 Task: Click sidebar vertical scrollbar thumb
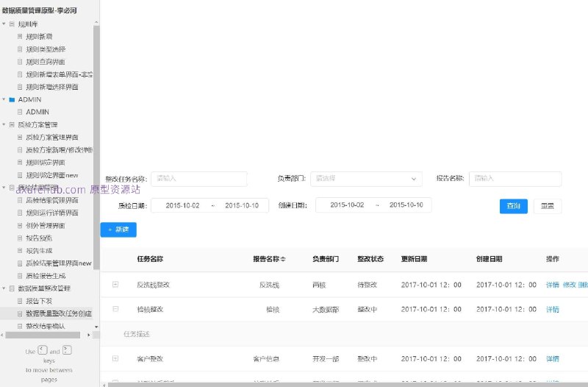96,147
